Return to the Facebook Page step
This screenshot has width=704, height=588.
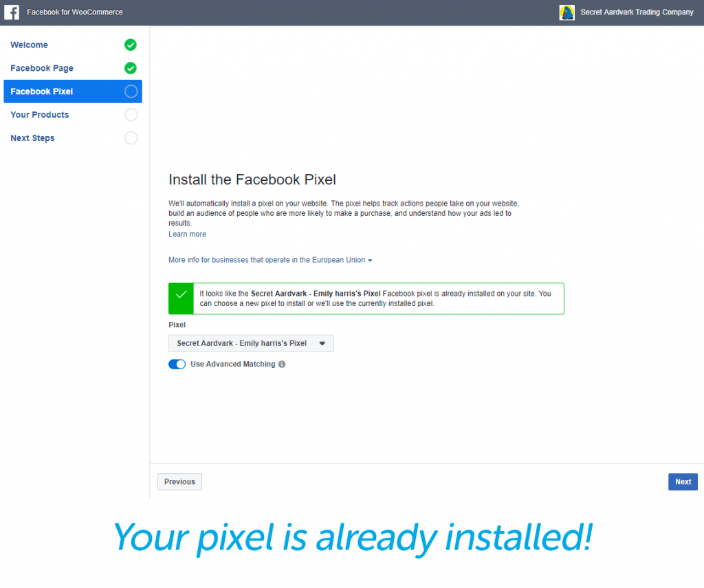pyautogui.click(x=42, y=68)
